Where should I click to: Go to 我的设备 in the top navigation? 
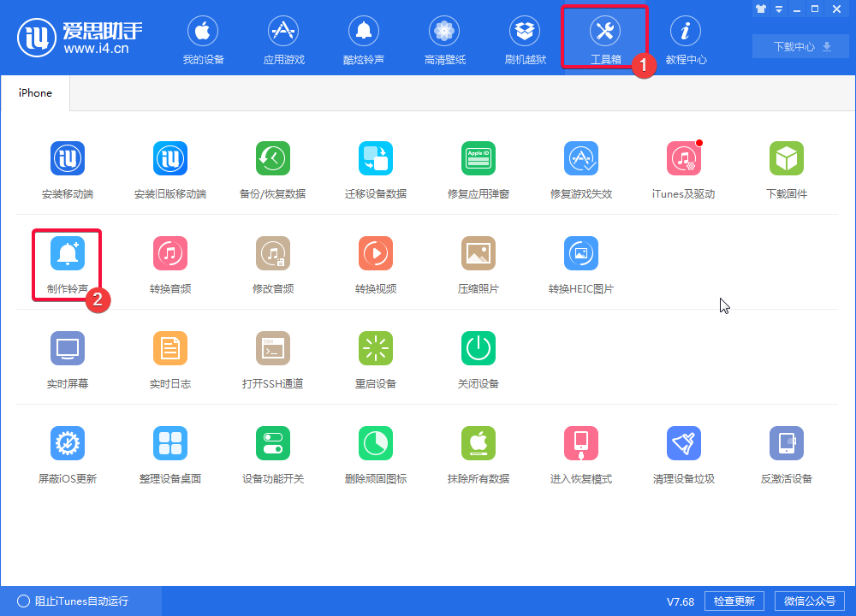point(202,38)
